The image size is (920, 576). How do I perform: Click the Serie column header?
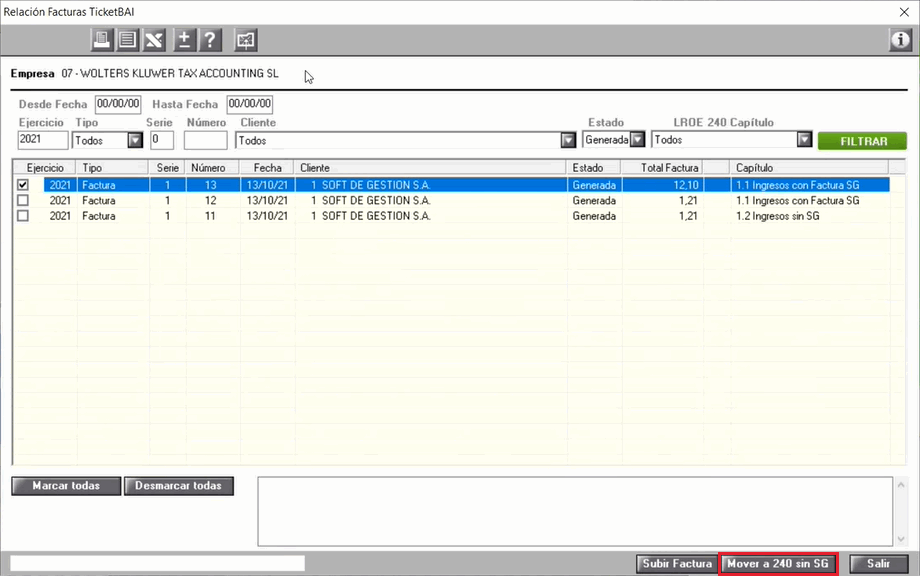coord(167,168)
